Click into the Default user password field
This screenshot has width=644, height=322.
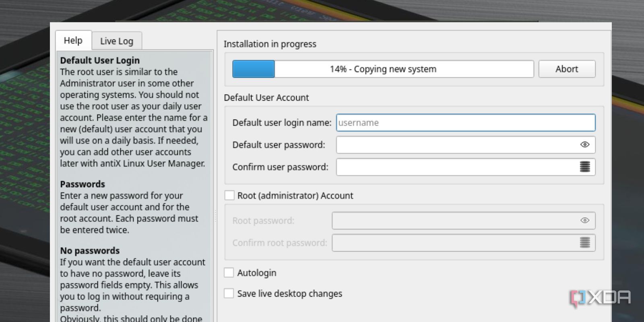(466, 145)
